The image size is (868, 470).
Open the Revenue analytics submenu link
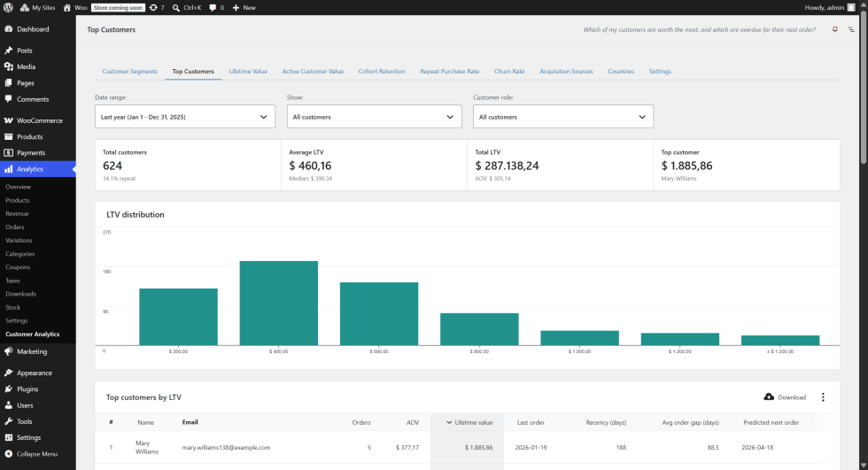[17, 213]
